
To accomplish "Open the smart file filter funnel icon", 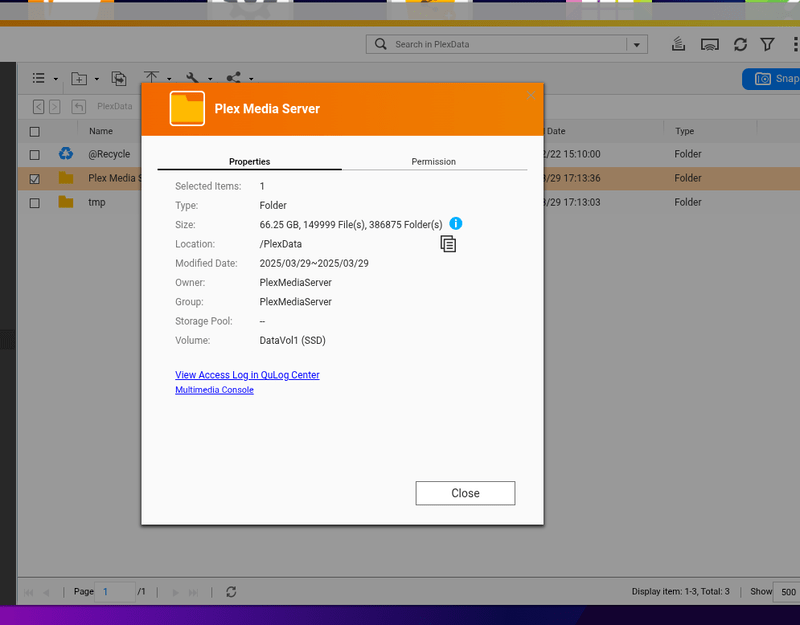I will pyautogui.click(x=767, y=44).
